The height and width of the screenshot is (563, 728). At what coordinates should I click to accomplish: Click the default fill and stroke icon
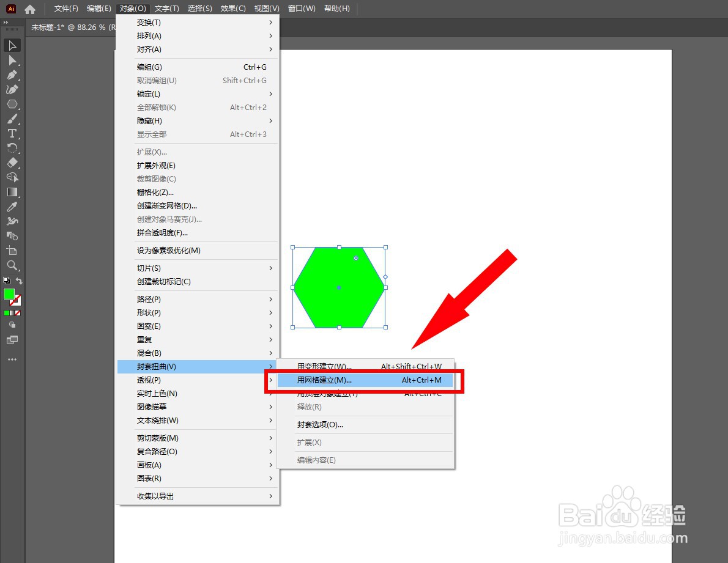tap(7, 281)
